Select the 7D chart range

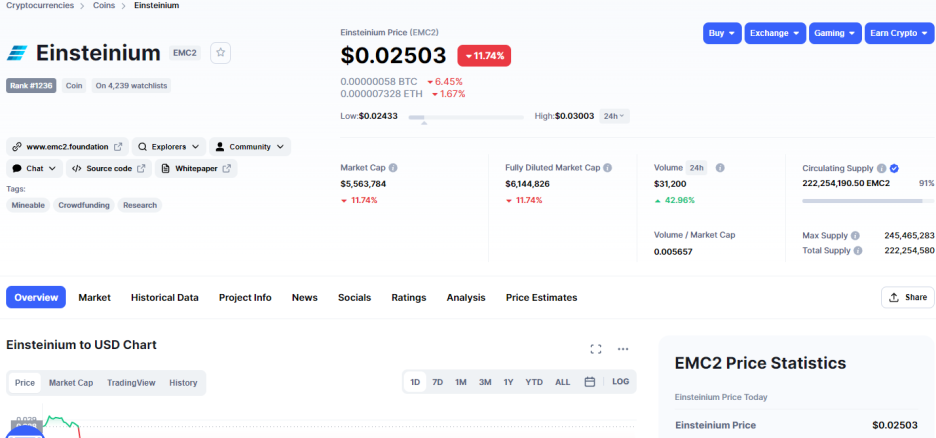click(438, 382)
